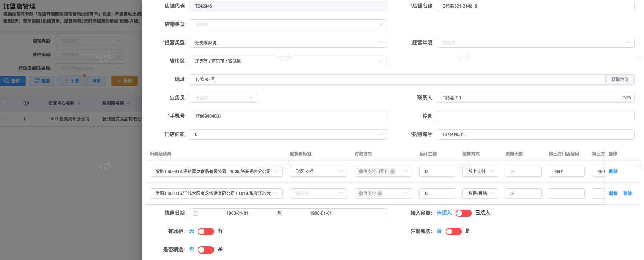The width and height of the screenshot is (644, 260).
Task: Open dealer dropdown for 常温 江苏大区宝龙快运 row
Action: coord(216,193)
